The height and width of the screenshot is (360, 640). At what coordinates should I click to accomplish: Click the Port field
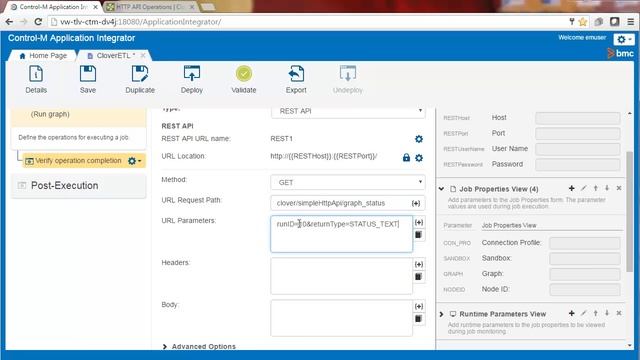point(578,133)
